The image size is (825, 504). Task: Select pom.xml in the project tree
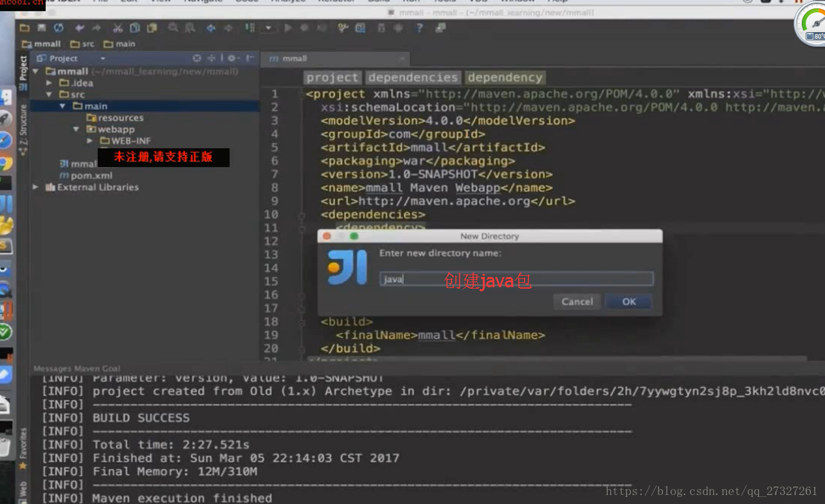(x=86, y=175)
